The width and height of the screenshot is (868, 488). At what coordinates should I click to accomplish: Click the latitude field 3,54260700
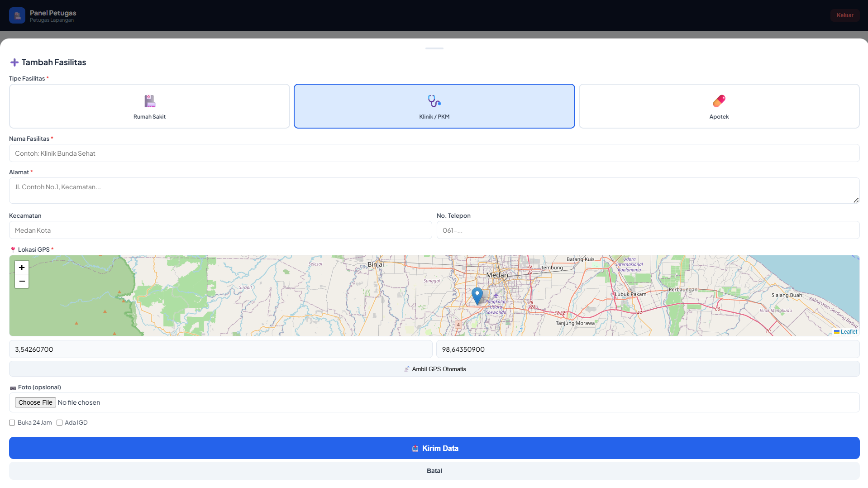(x=220, y=349)
